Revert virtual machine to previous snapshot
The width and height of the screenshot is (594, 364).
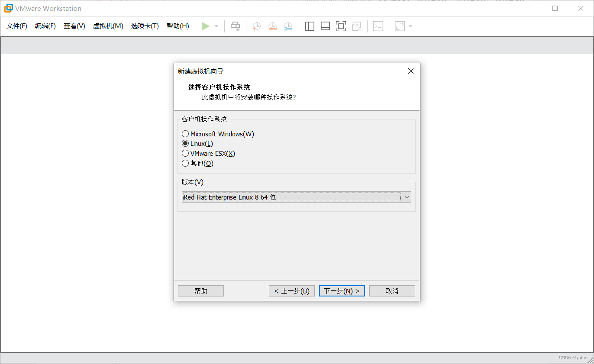click(x=272, y=26)
